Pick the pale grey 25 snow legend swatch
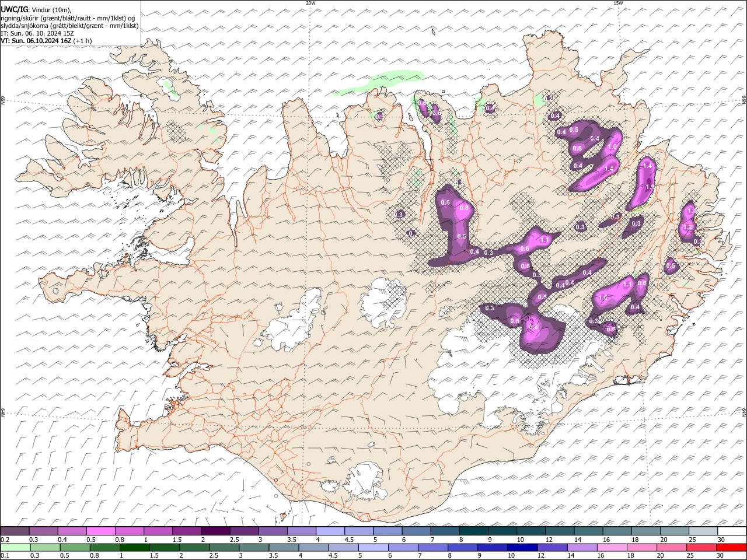Screen dimensions: 747x560 (x=703, y=531)
